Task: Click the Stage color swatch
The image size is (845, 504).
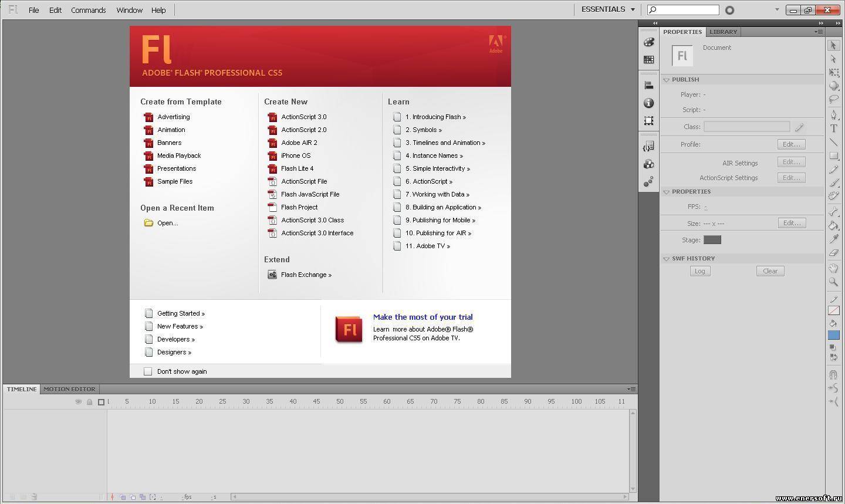Action: [x=712, y=240]
